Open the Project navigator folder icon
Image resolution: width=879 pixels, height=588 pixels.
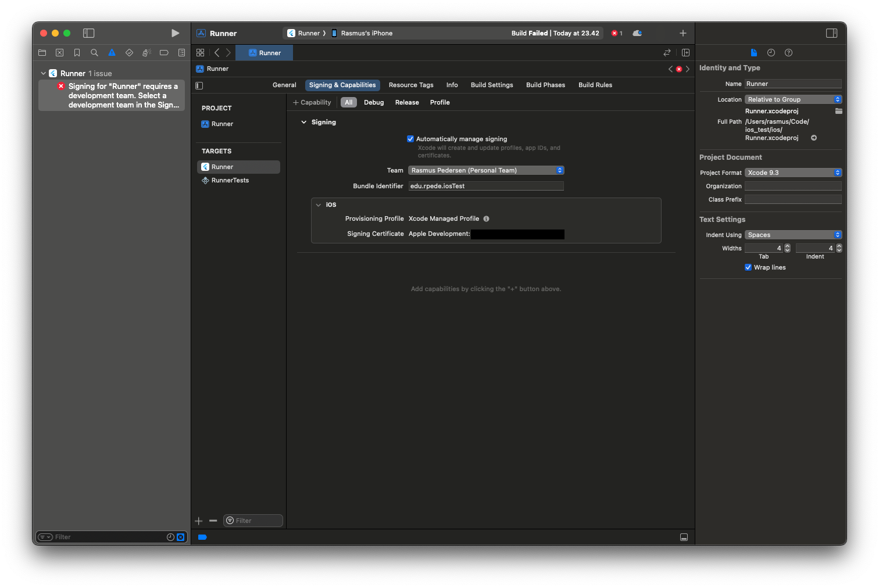(x=42, y=52)
